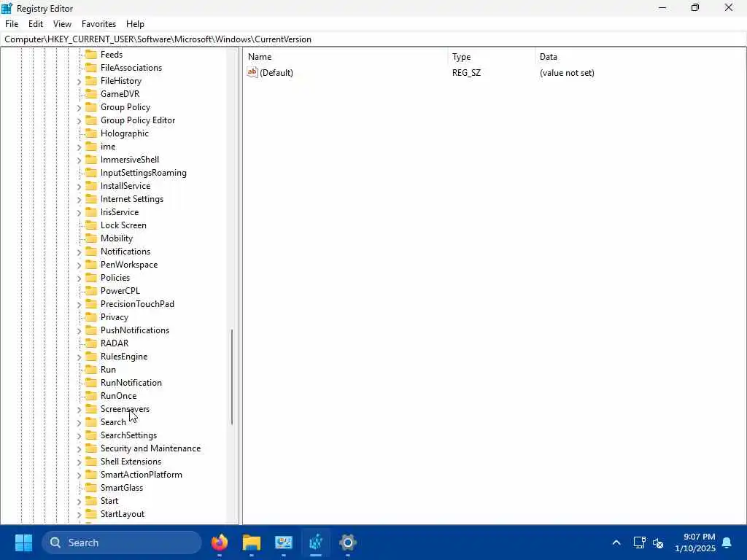Select the Search key label
747x560 pixels.
(113, 422)
